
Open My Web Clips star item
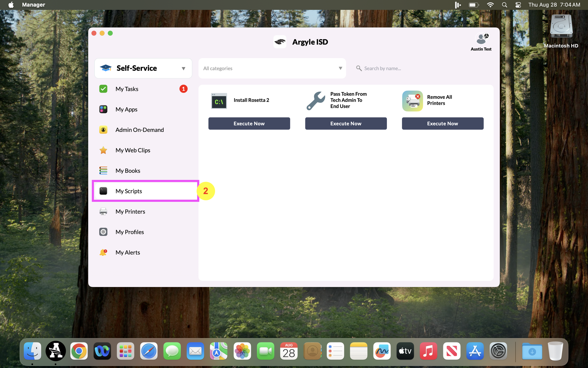pos(132,150)
